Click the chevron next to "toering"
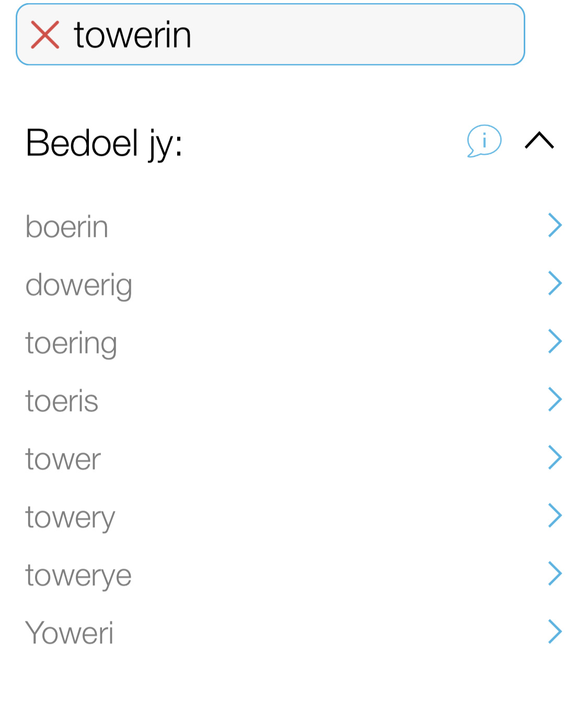Image resolution: width=588 pixels, height=714 pixels. [x=555, y=342]
